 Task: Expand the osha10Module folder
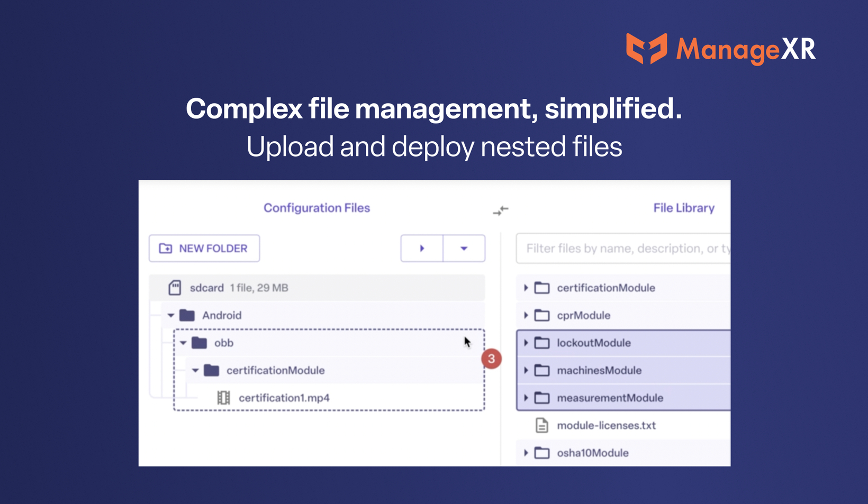(x=526, y=453)
